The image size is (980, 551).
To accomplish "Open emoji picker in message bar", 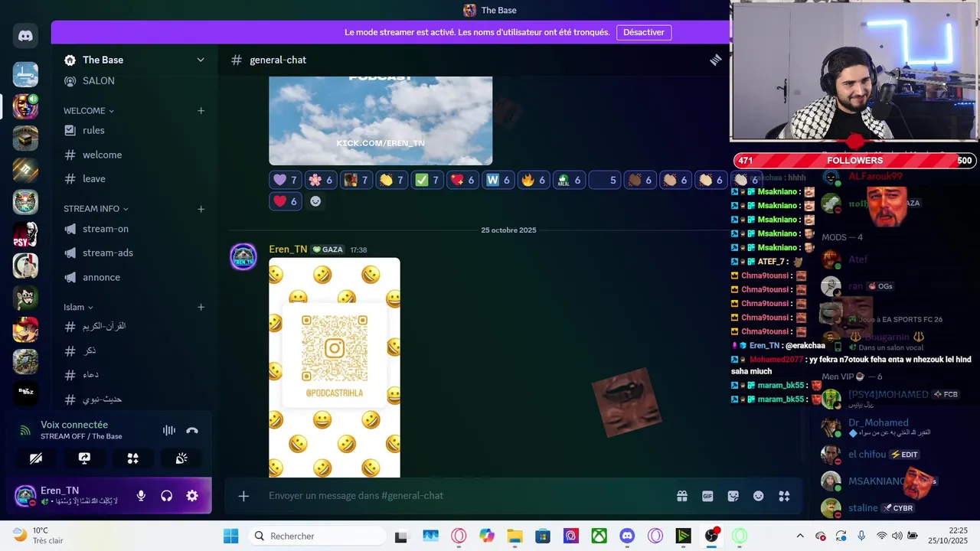I will (758, 496).
